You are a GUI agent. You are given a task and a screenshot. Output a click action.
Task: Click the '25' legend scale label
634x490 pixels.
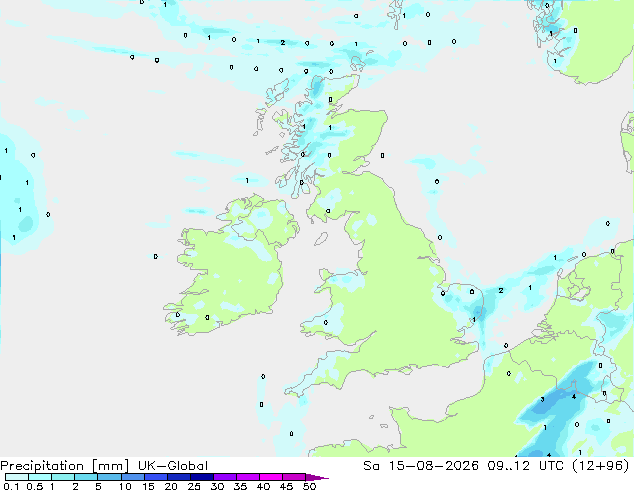194,486
